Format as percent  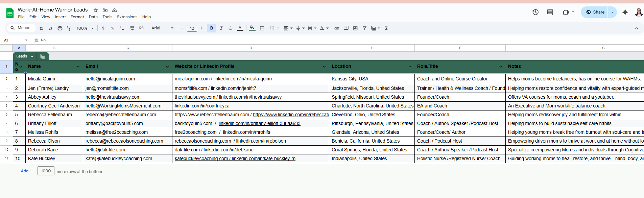[x=113, y=28]
